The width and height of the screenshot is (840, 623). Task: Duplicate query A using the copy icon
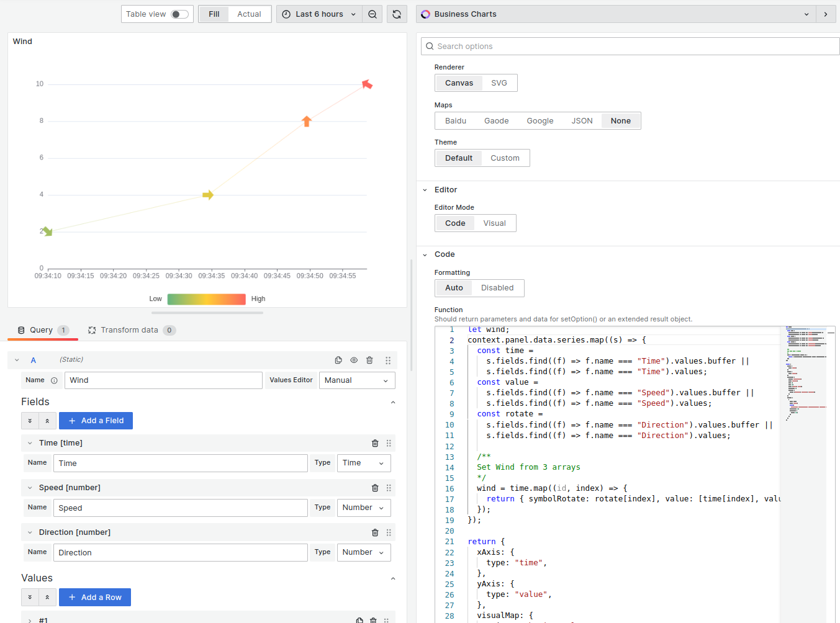[x=338, y=360]
